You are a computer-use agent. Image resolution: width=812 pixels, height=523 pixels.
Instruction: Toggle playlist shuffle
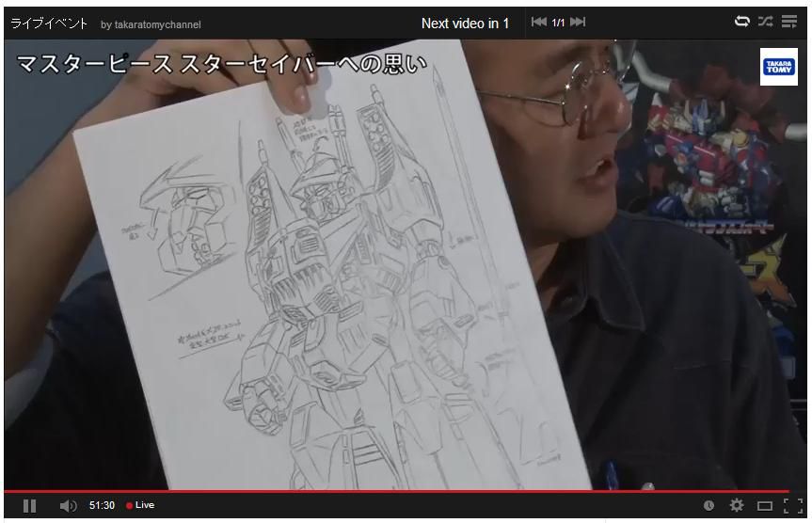pyautogui.click(x=765, y=22)
